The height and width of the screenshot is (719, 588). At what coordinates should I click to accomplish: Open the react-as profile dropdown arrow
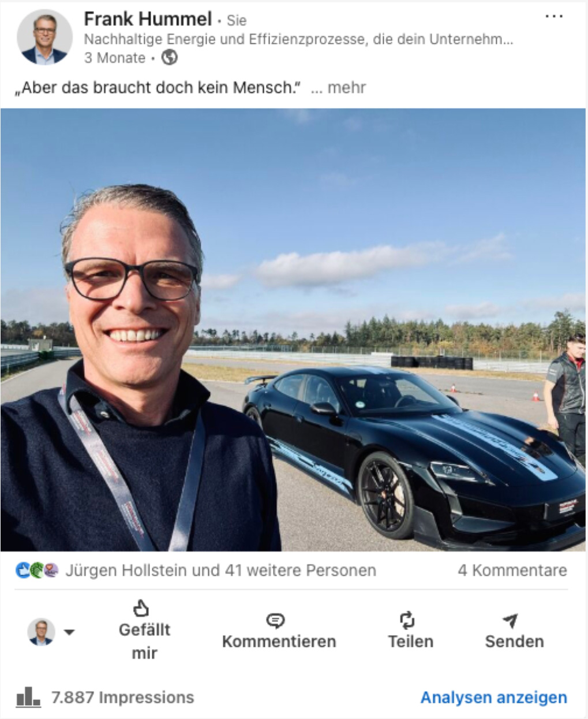click(x=69, y=632)
